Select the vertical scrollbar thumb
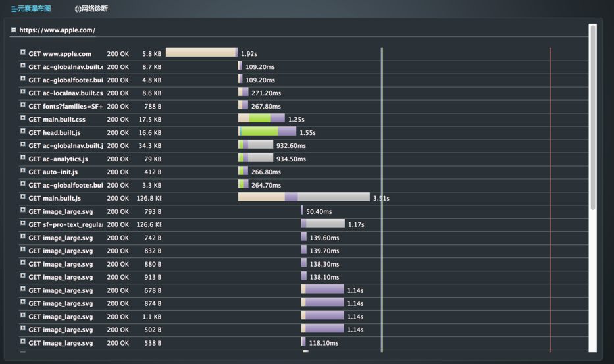 point(593,118)
